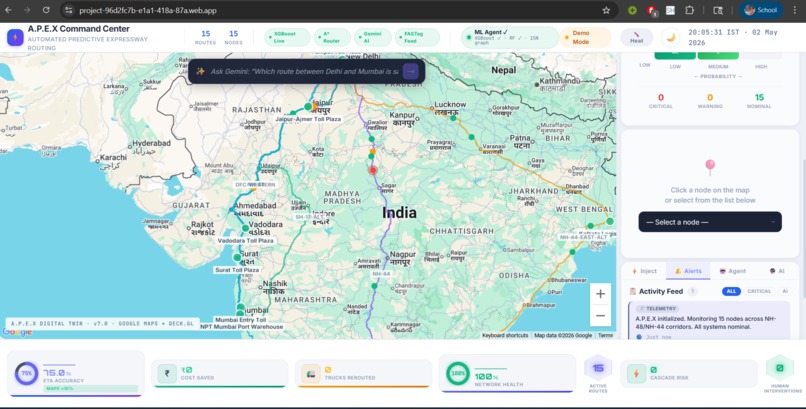Viewport: 806px width, 409px height.
Task: Select the CRITICAL activity feed filter
Action: [x=759, y=291]
